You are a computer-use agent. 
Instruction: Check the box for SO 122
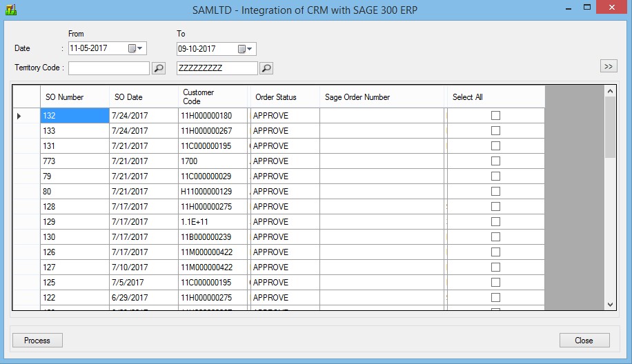coord(496,298)
